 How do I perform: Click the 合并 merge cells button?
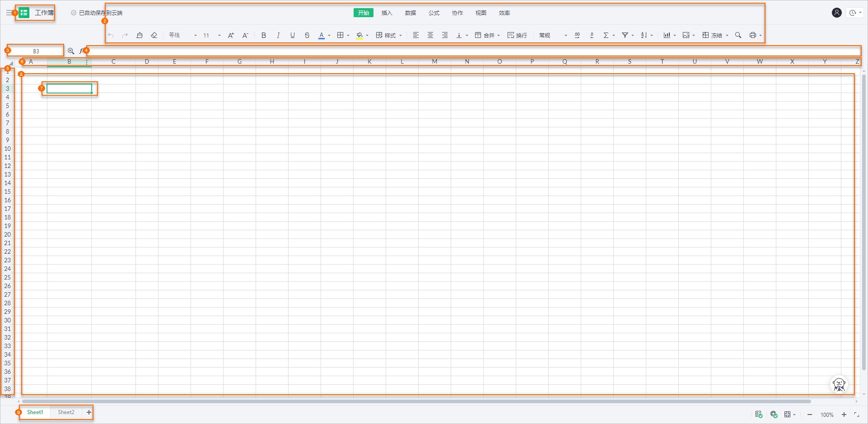pos(485,35)
